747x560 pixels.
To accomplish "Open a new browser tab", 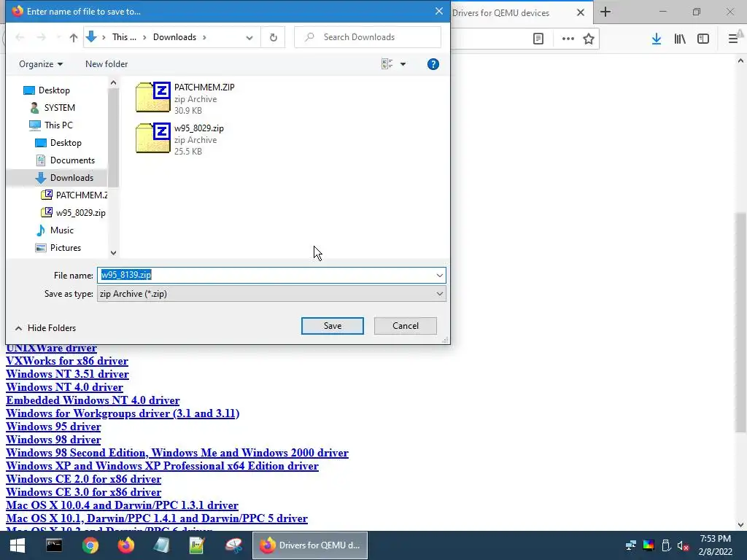I will coord(605,12).
